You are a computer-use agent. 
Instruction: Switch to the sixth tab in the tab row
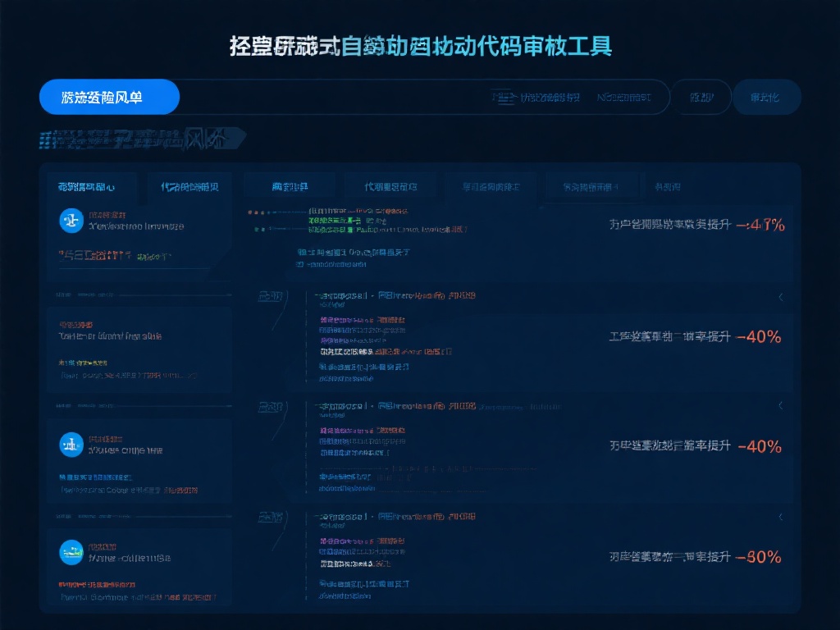point(590,187)
